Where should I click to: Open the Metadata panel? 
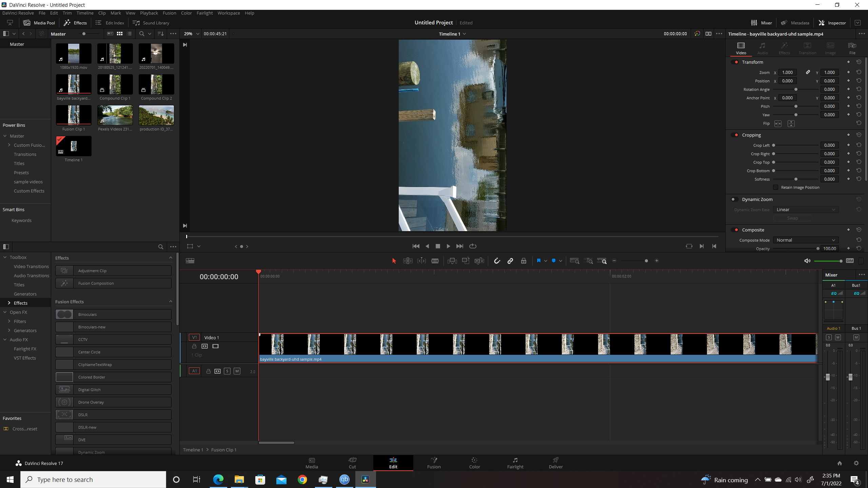795,23
